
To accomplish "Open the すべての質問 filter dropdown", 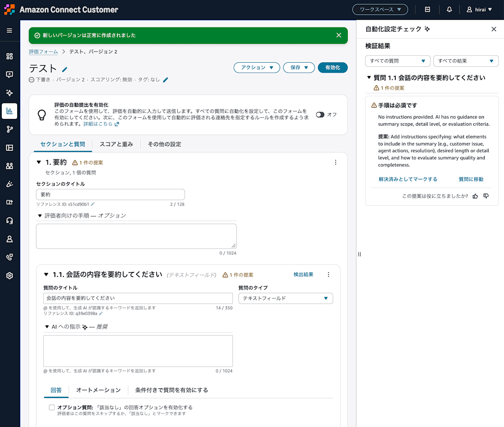I will [x=398, y=61].
